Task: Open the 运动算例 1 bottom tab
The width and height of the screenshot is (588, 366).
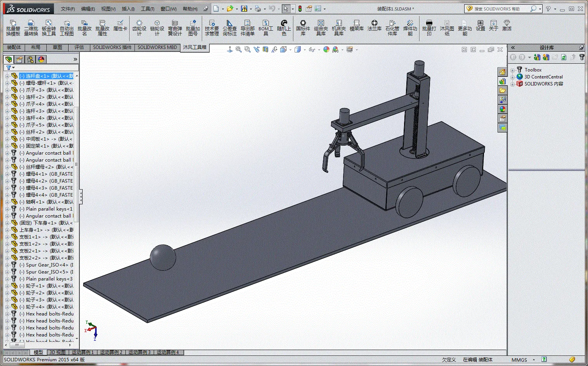Action: coord(83,352)
